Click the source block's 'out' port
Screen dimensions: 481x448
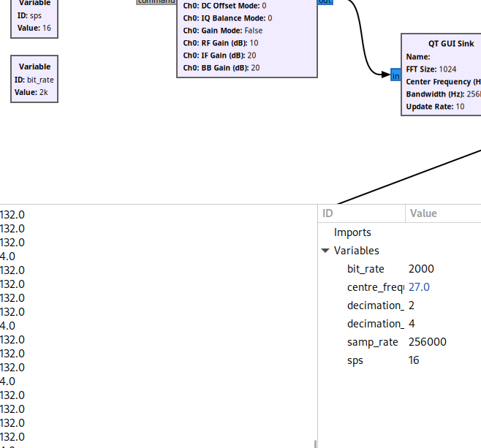click(323, 2)
